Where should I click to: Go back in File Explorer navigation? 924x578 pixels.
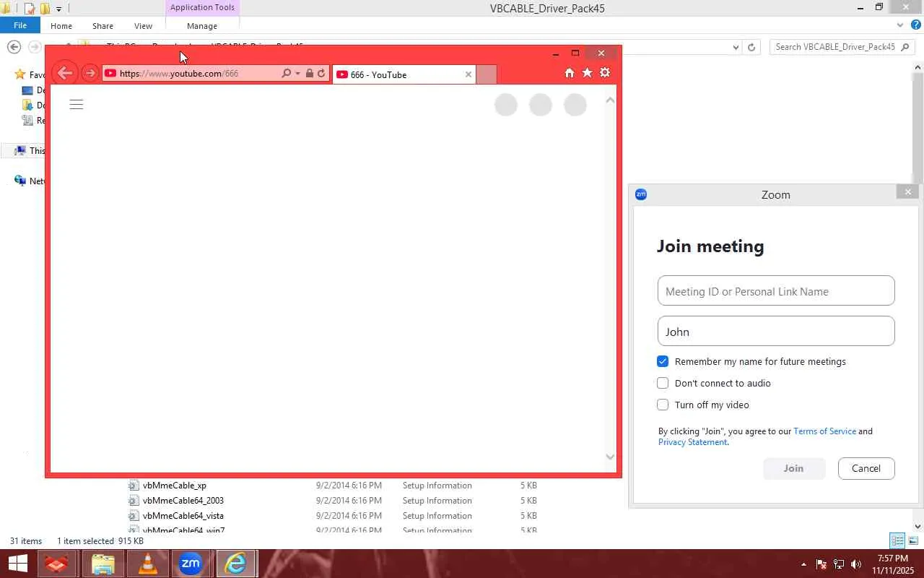(14, 47)
